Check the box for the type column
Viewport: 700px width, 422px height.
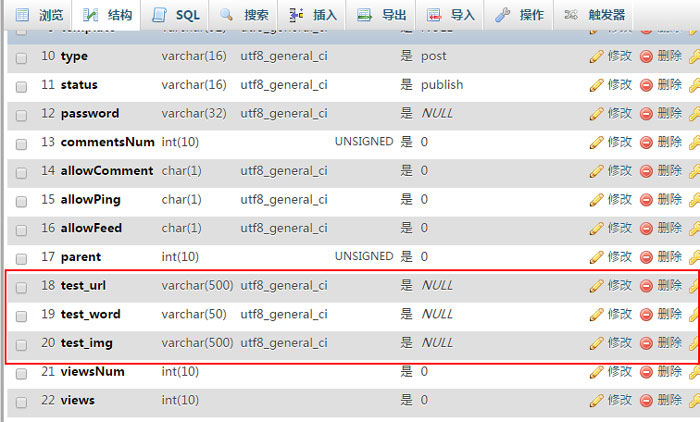(22, 57)
